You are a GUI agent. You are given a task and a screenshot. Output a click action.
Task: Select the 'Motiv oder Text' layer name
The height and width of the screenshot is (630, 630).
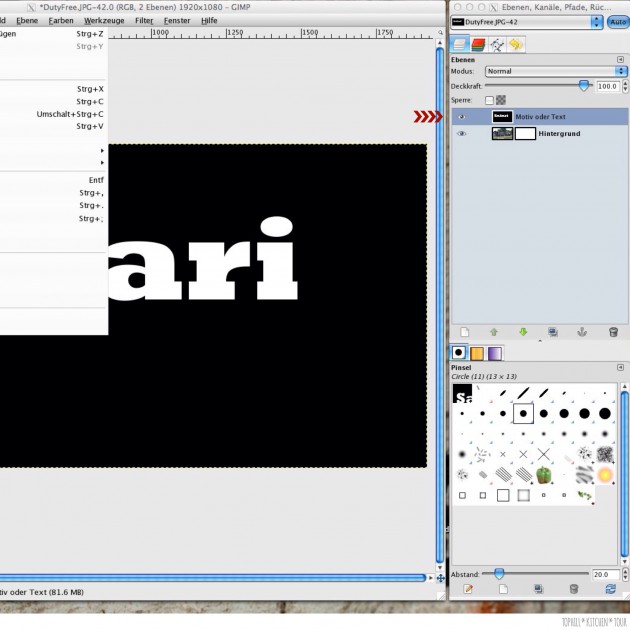coord(540,117)
